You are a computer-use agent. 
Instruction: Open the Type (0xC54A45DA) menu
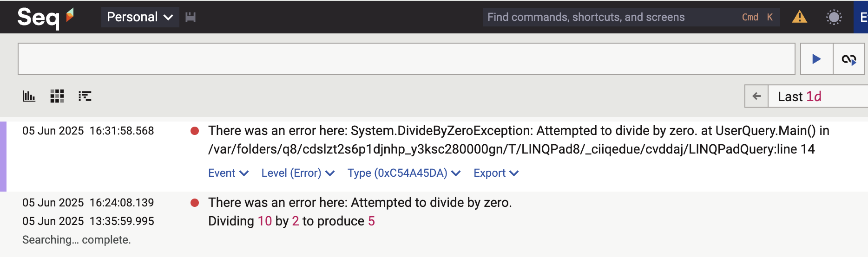404,173
